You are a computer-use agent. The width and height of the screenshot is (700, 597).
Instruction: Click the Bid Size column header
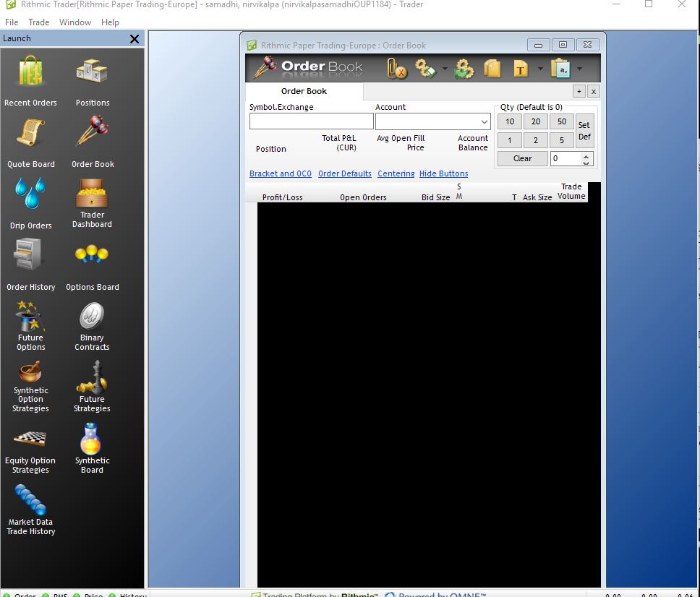pyautogui.click(x=436, y=197)
